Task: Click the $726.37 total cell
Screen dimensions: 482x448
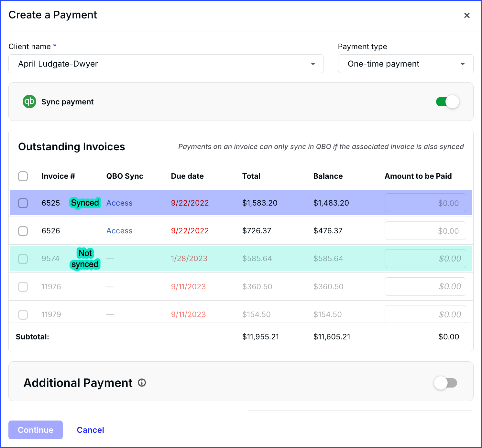Action: [x=257, y=231]
